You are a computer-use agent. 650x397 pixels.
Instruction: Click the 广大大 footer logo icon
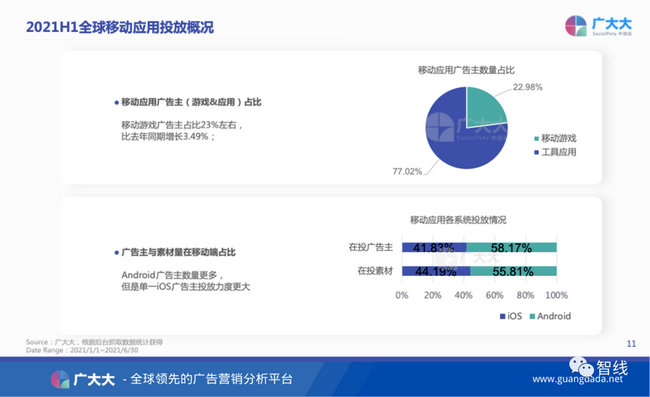60,379
